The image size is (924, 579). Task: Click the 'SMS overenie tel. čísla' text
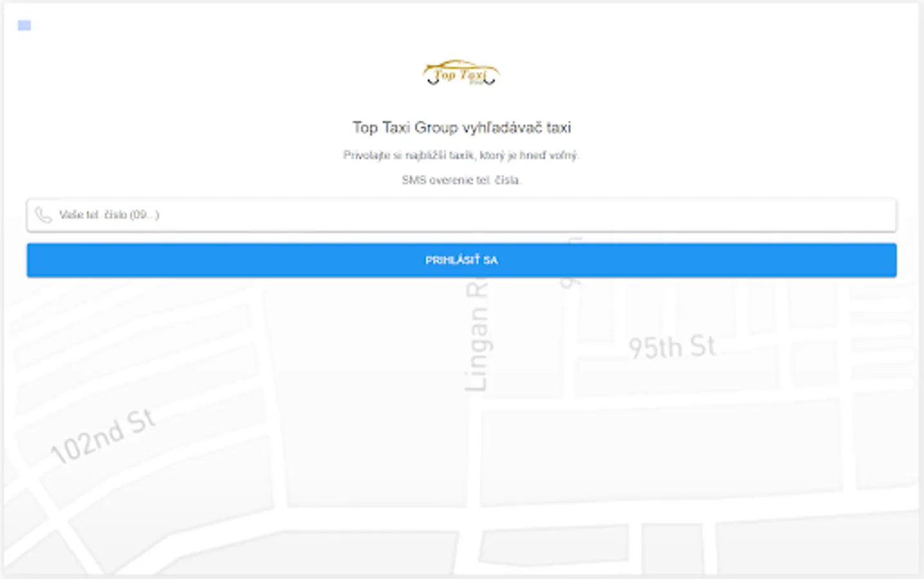tap(461, 180)
